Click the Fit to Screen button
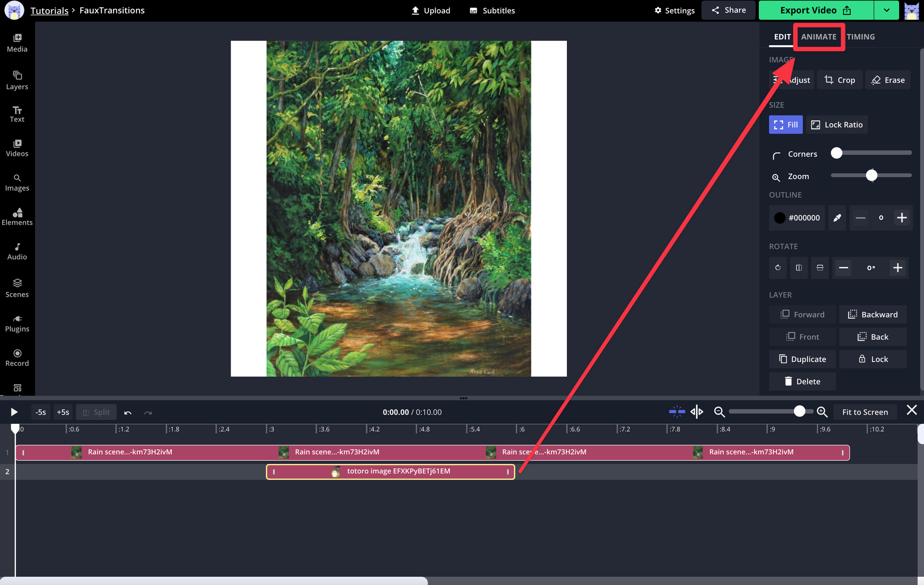 [865, 412]
